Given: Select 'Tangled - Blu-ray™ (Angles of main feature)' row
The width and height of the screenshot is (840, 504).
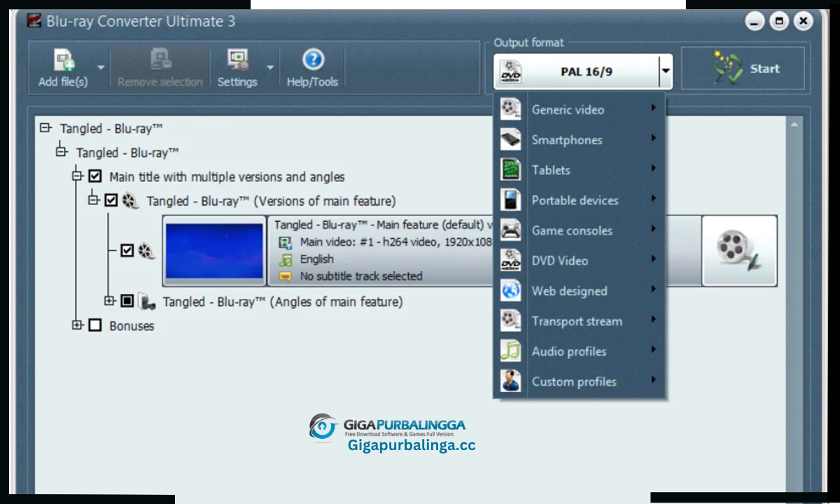Looking at the screenshot, I should (283, 302).
